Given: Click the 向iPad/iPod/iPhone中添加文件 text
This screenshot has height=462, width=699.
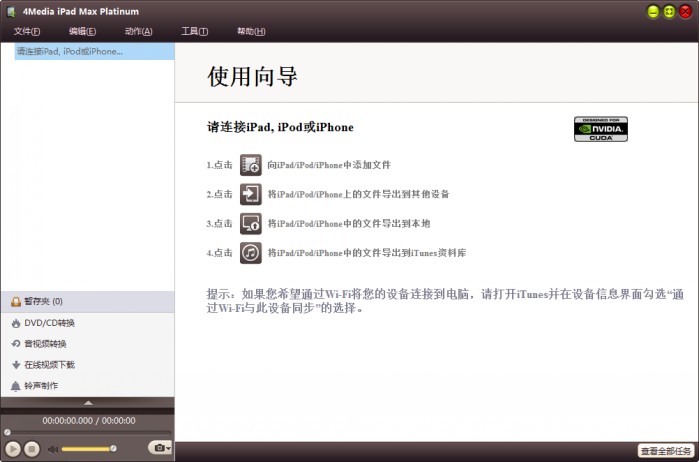Looking at the screenshot, I should (329, 165).
